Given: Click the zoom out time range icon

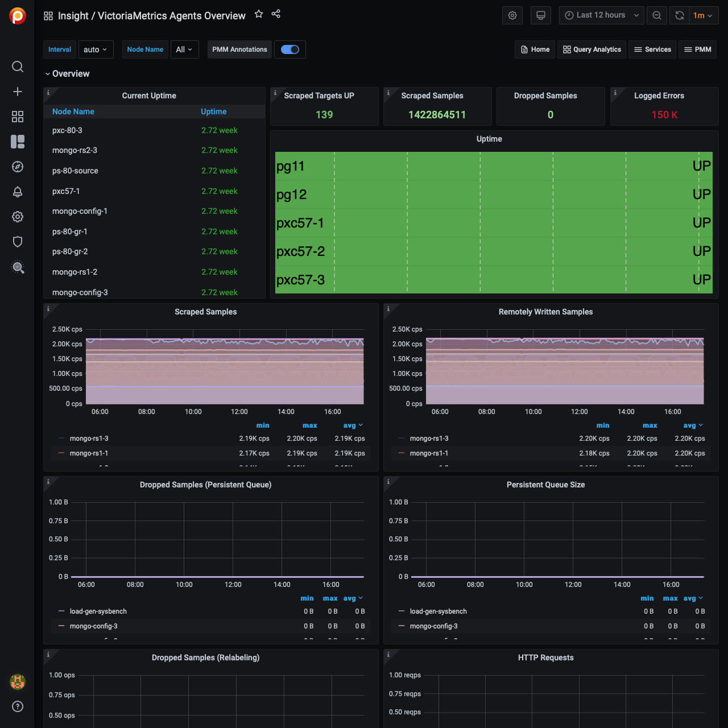Looking at the screenshot, I should pos(657,15).
